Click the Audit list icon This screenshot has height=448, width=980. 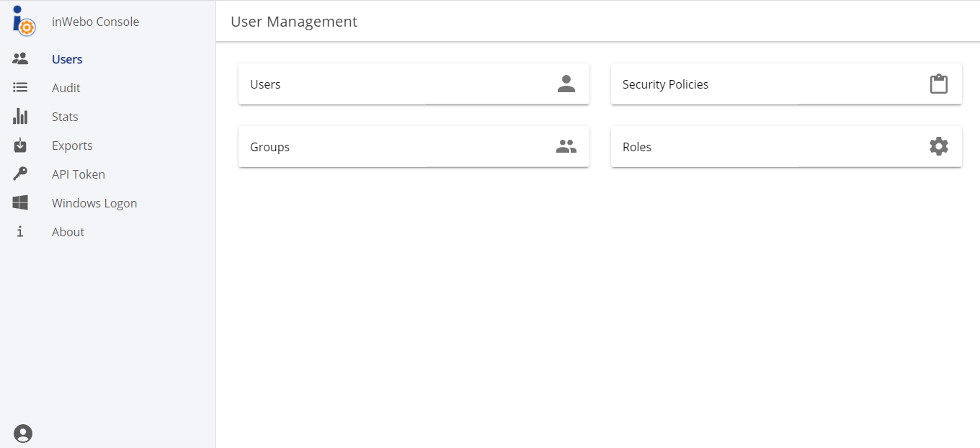point(20,88)
